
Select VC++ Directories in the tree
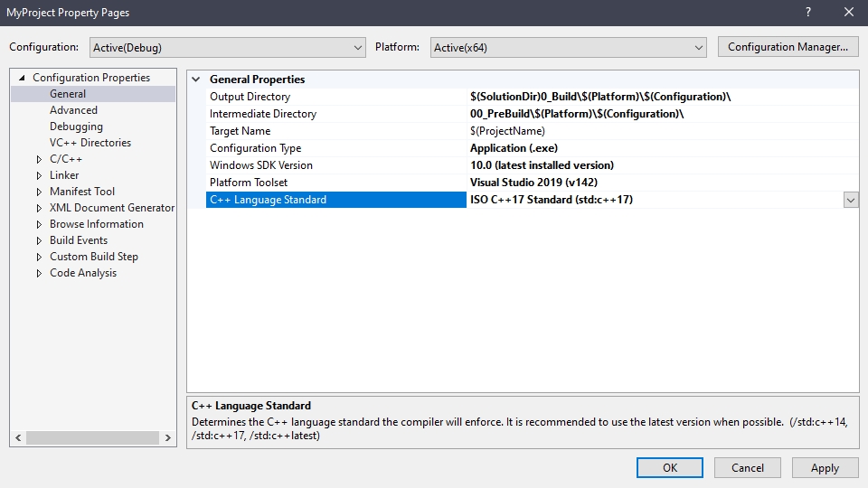pyautogui.click(x=90, y=143)
